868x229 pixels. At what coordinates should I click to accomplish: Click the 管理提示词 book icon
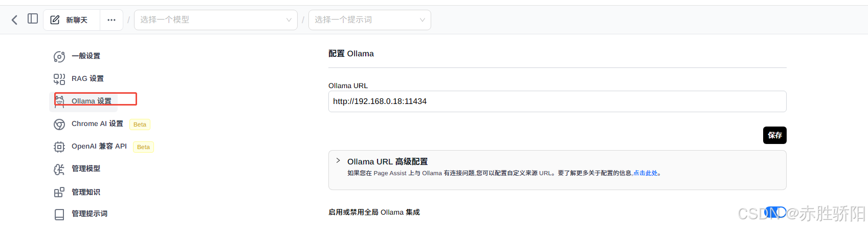tap(59, 214)
